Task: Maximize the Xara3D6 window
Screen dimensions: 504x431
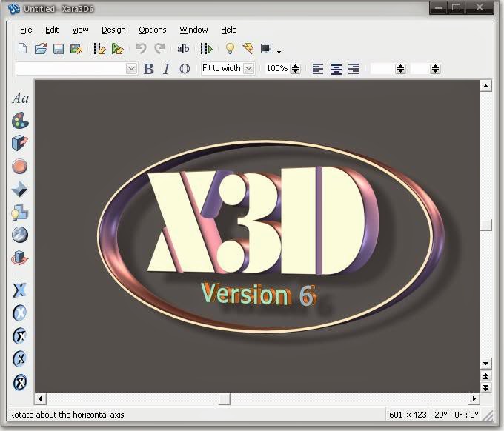Action: coord(457,7)
